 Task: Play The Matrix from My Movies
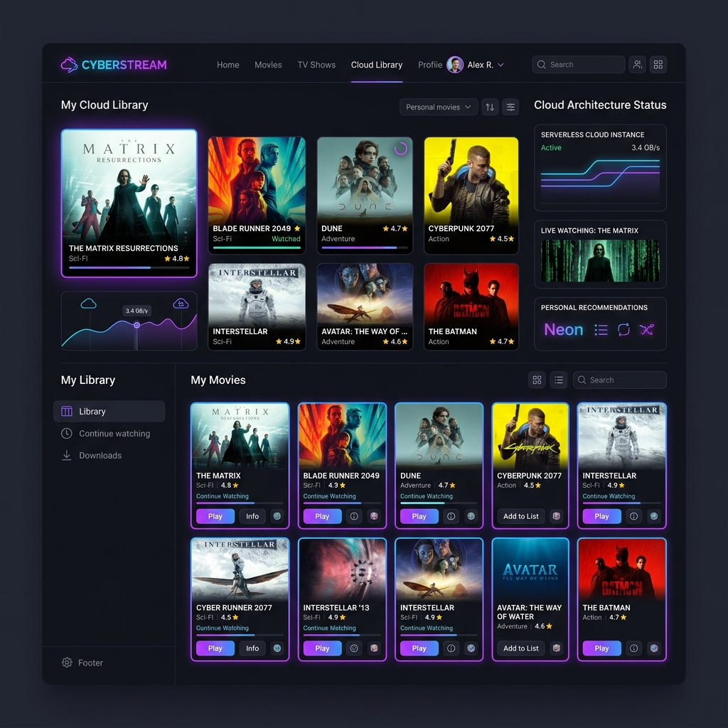click(215, 516)
